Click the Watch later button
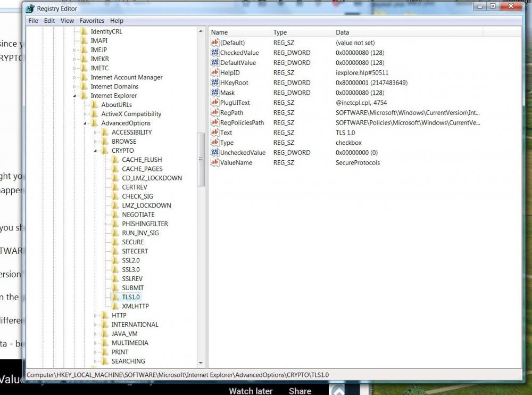The width and height of the screenshot is (532, 395). click(x=250, y=391)
